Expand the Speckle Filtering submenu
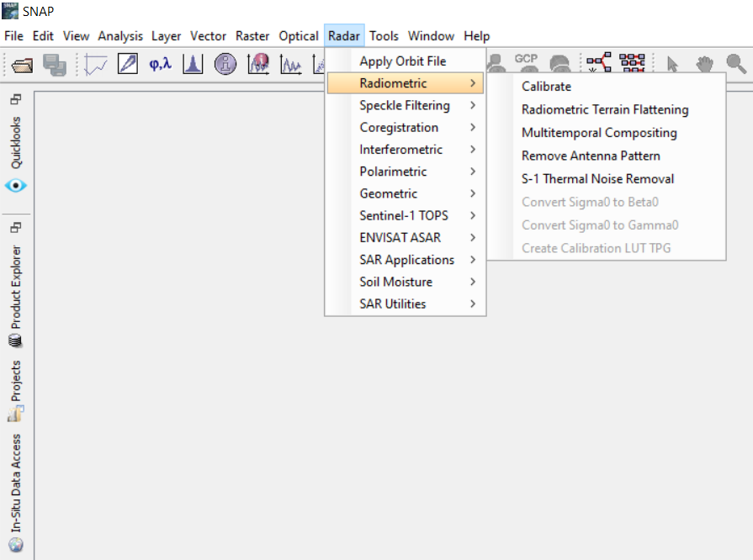This screenshot has width=753, height=560. click(405, 105)
